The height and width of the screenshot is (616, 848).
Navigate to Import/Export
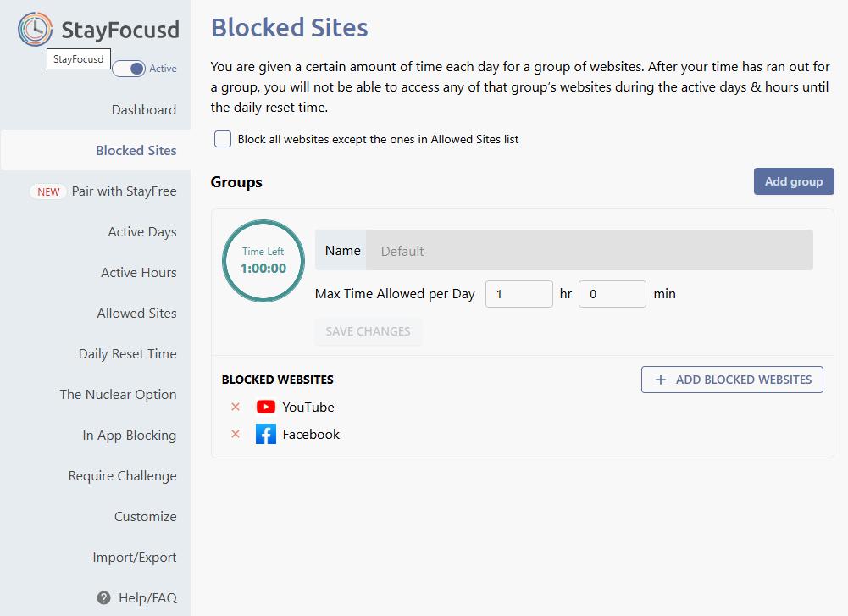tap(134, 557)
